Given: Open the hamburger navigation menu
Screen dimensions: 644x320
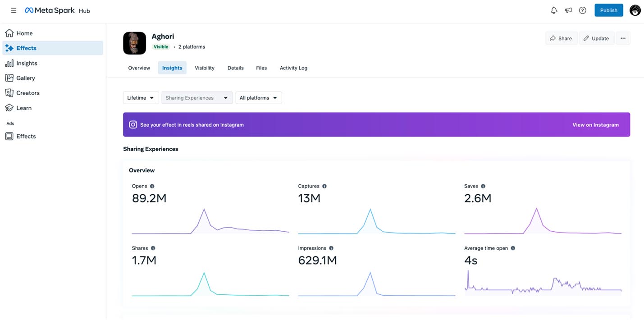Looking at the screenshot, I should tap(14, 10).
